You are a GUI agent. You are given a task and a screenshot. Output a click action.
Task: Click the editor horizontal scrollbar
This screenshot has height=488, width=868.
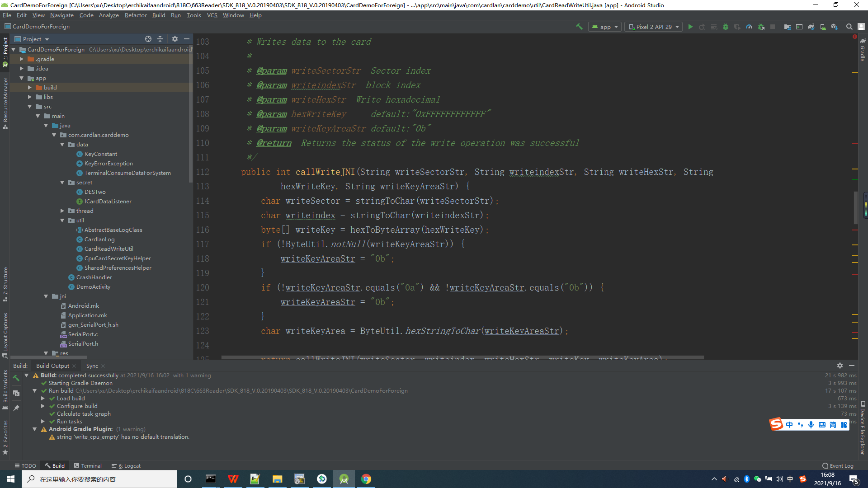462,357
